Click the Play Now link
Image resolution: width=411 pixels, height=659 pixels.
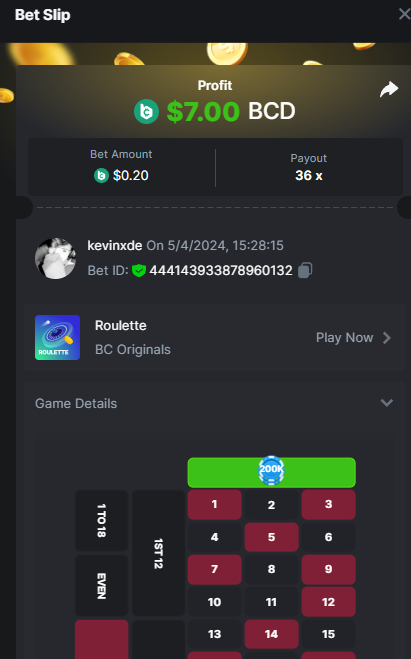coord(345,337)
